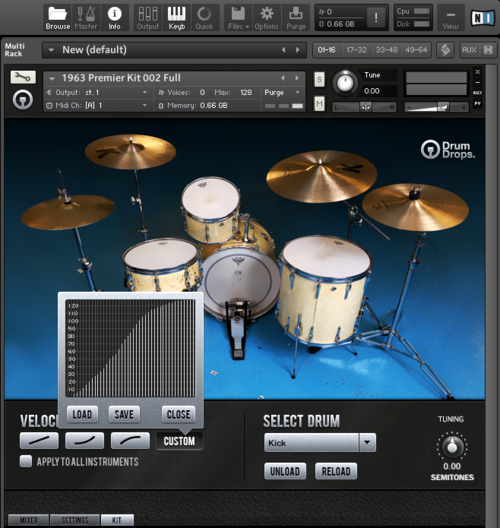Mute the instrument with M button

click(319, 104)
